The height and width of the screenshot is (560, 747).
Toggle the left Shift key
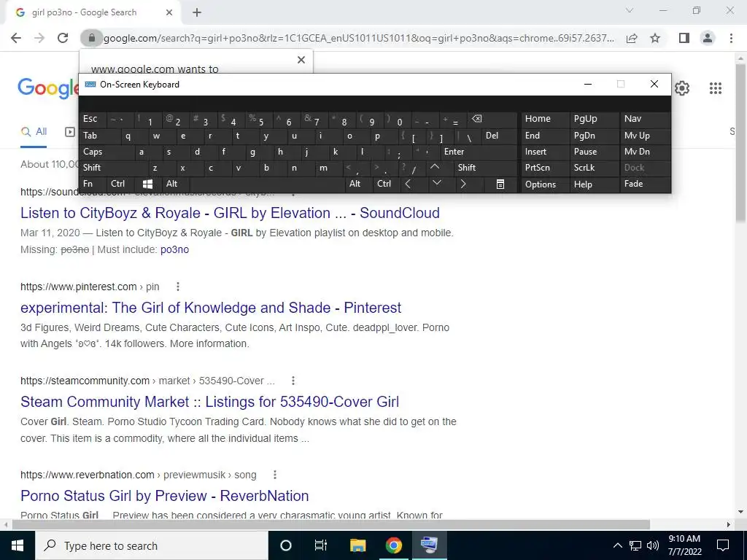click(113, 168)
